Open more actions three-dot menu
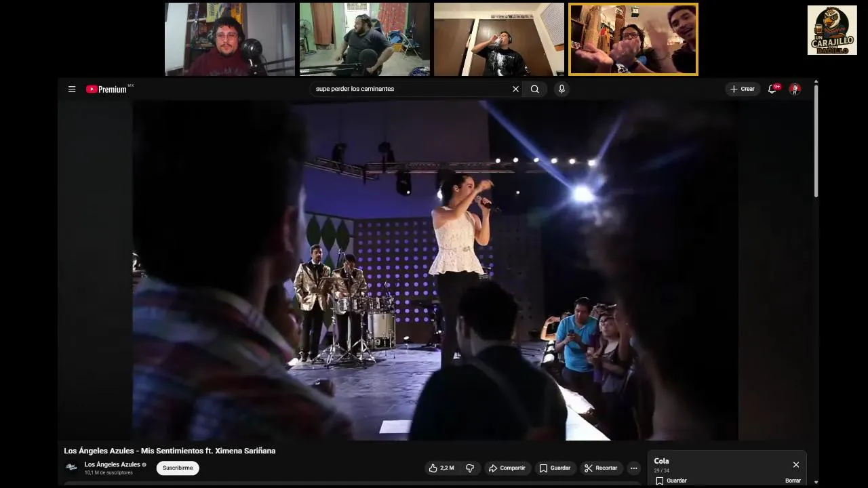 tap(633, 468)
